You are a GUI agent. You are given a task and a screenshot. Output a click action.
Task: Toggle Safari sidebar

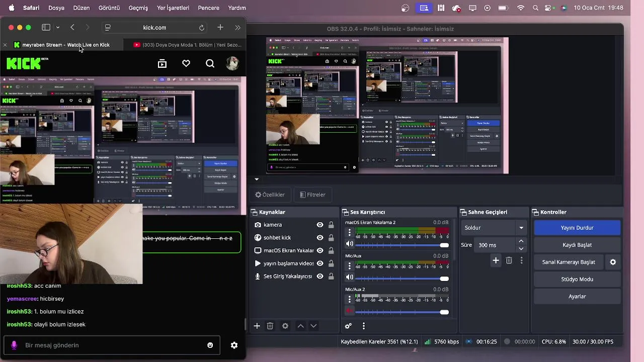(x=46, y=27)
